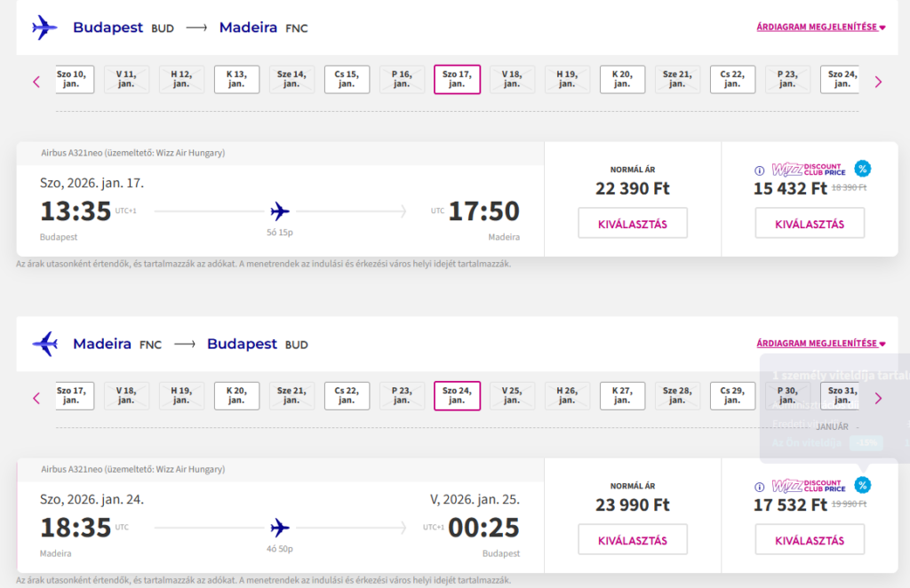Select outbound date Cs 15, jan.
Screen dimensions: 910x588
coord(347,79)
